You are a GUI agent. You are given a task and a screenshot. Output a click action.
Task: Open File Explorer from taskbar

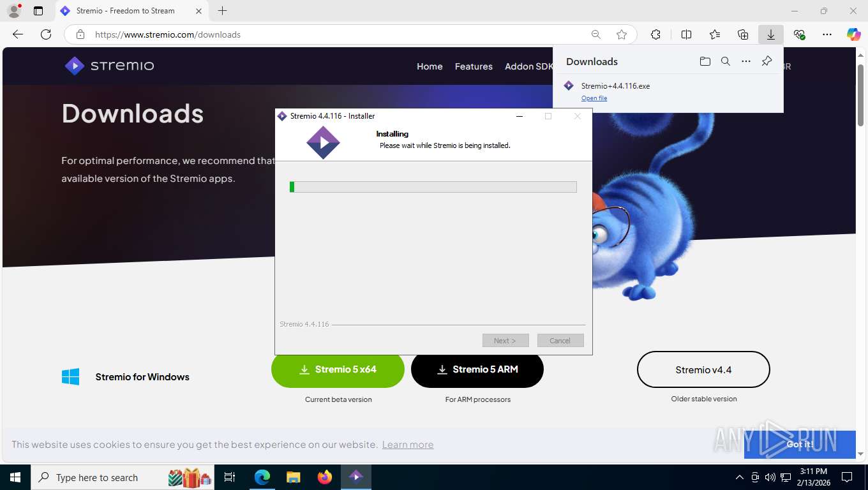(x=293, y=477)
